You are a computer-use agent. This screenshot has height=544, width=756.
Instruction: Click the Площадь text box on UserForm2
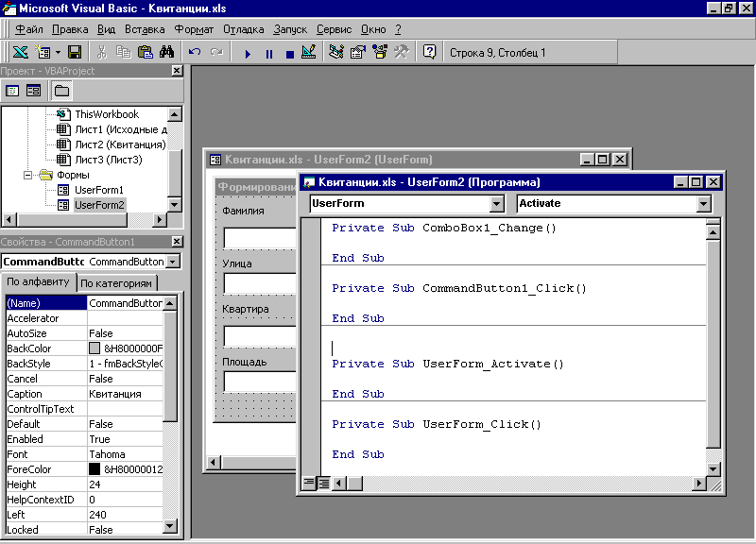tap(260, 382)
